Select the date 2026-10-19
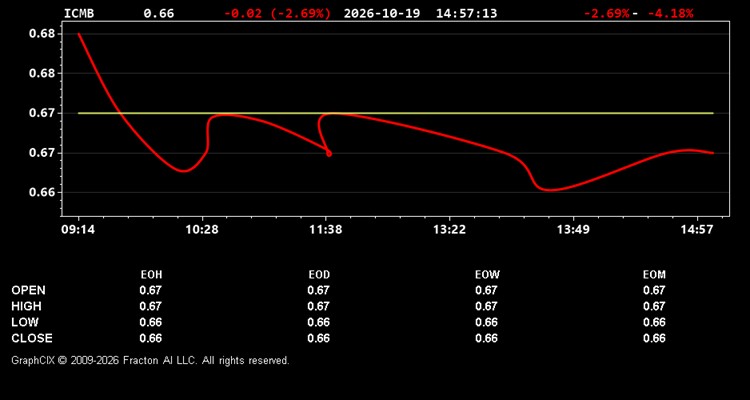 pos(382,13)
